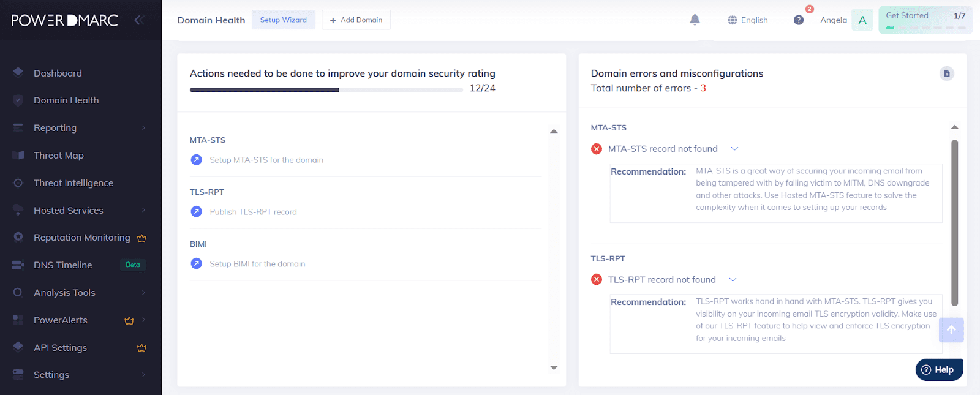Open help question mark icon in header
The image size is (980, 395).
coord(799,20)
